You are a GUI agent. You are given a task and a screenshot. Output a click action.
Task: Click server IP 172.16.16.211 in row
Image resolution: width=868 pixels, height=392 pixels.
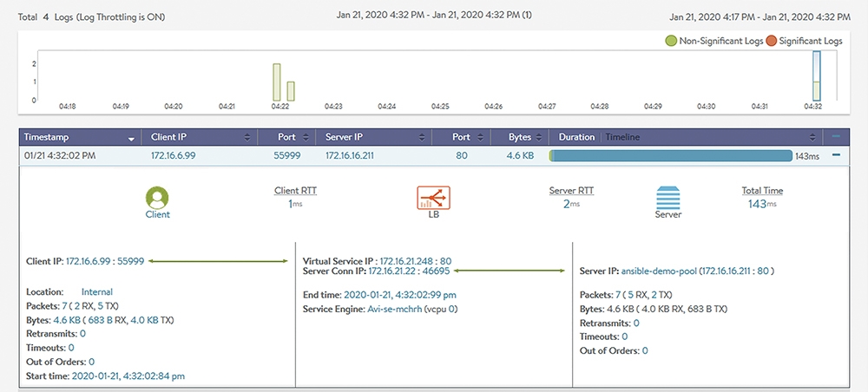pyautogui.click(x=350, y=156)
